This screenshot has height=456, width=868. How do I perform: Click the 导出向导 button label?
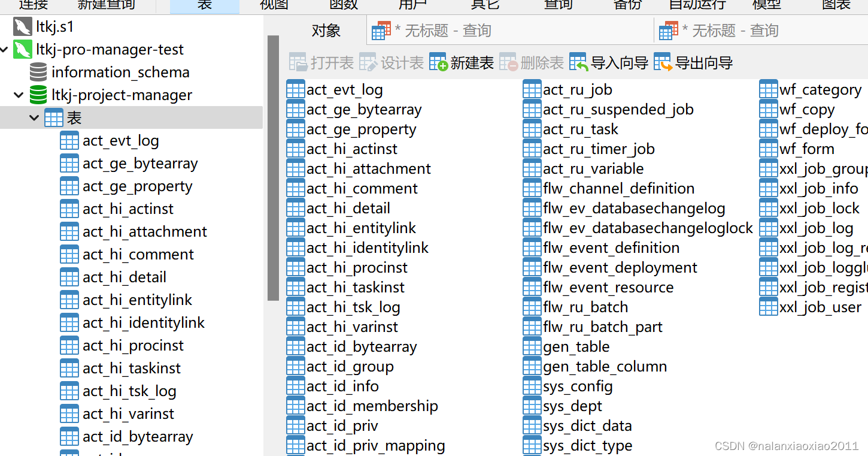tap(704, 63)
